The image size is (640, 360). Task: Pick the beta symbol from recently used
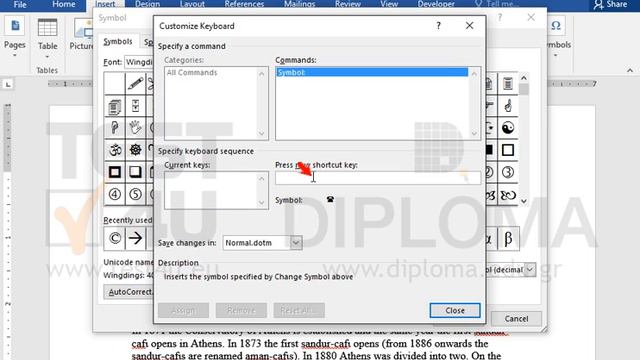[x=508, y=238]
